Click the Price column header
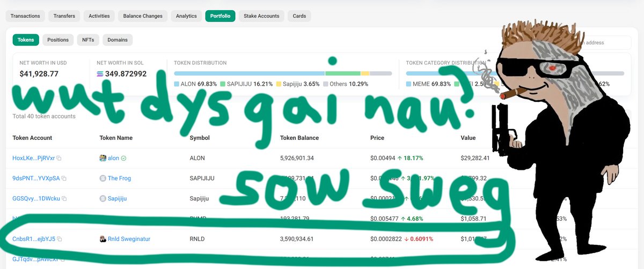Screen dimensions: 644x269 pos(377,138)
